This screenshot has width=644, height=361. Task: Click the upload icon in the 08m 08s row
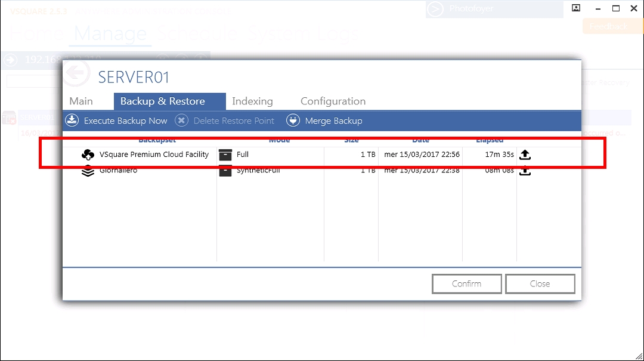point(525,171)
